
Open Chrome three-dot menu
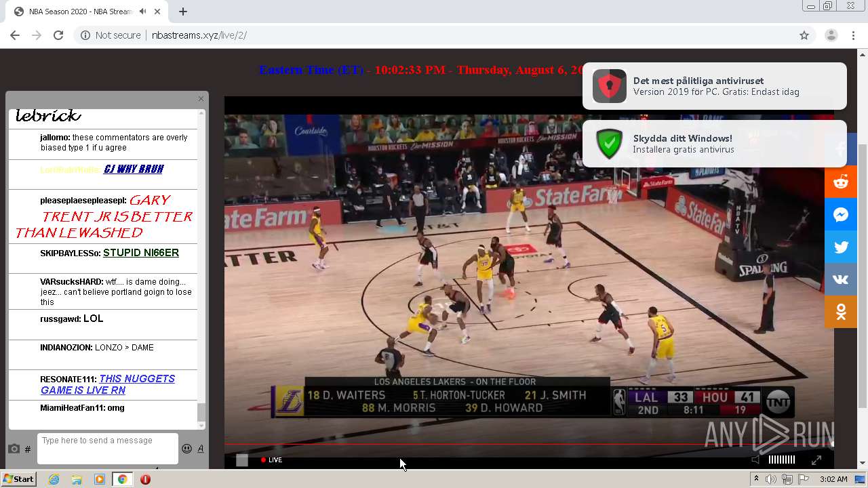tap(854, 35)
